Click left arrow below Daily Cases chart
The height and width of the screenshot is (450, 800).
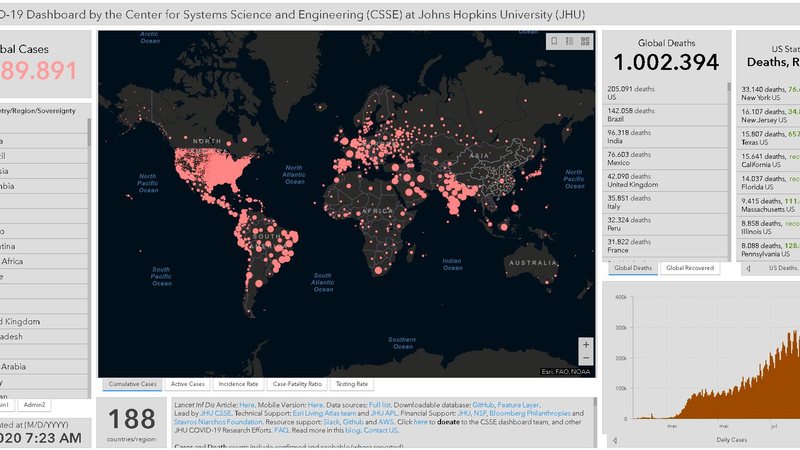pos(615,440)
